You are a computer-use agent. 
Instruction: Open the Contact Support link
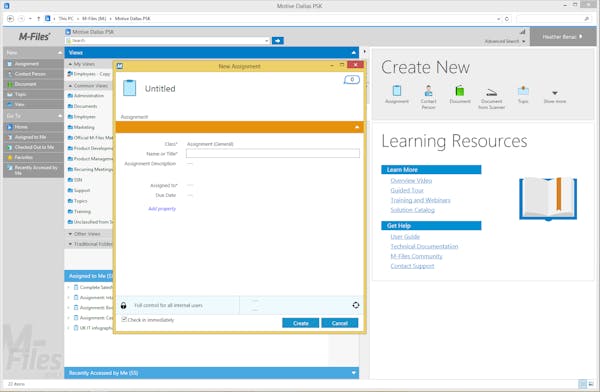[x=412, y=266]
